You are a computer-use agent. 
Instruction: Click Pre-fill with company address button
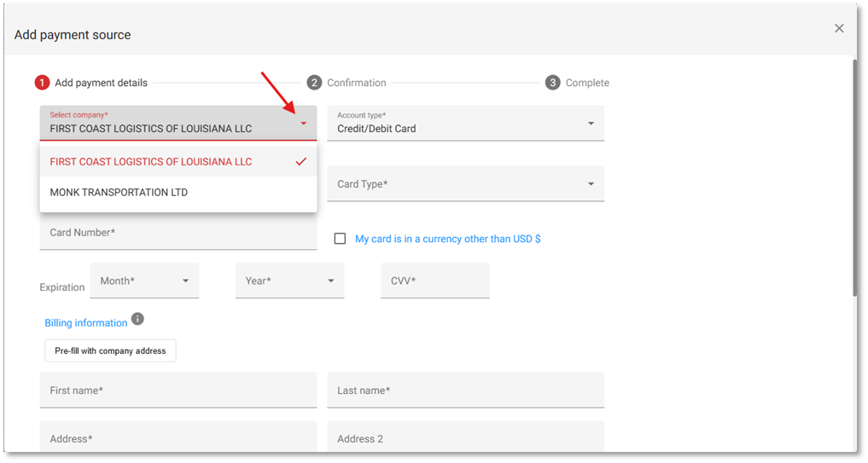110,350
